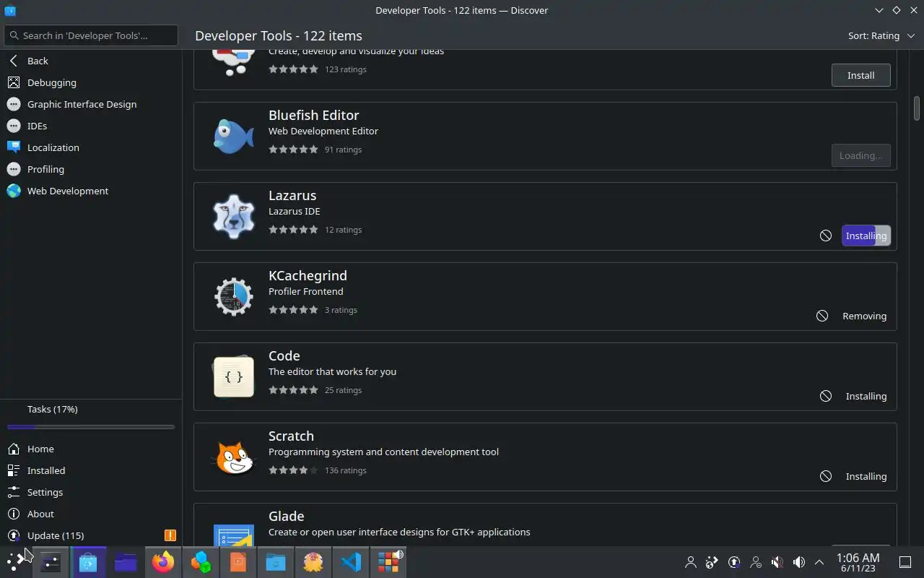Screen dimensions: 924x578
Task: Open the Discover store taskbar icon
Action: point(88,562)
